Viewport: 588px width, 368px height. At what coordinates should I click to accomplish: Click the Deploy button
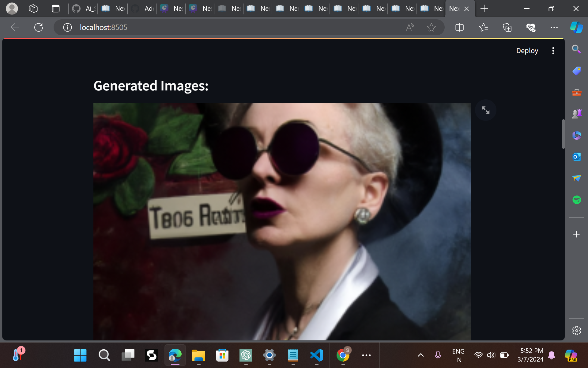pos(527,51)
